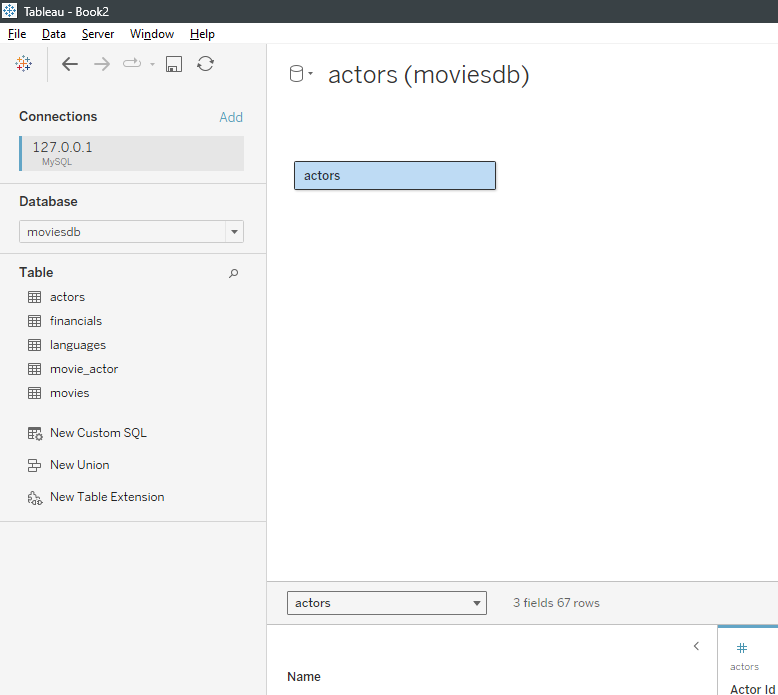Image resolution: width=778 pixels, height=695 pixels.
Task: Open the Window menu
Action: [152, 34]
